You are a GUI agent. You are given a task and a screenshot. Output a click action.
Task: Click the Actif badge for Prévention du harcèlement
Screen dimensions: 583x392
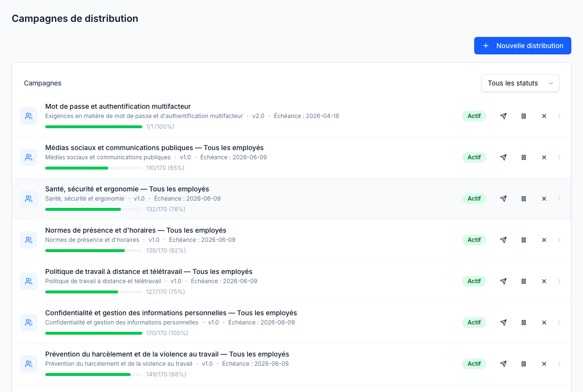[x=474, y=364]
